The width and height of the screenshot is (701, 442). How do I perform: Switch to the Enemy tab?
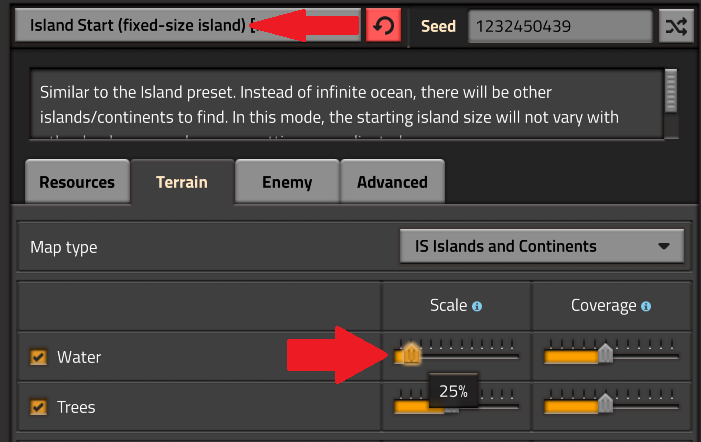click(x=287, y=182)
